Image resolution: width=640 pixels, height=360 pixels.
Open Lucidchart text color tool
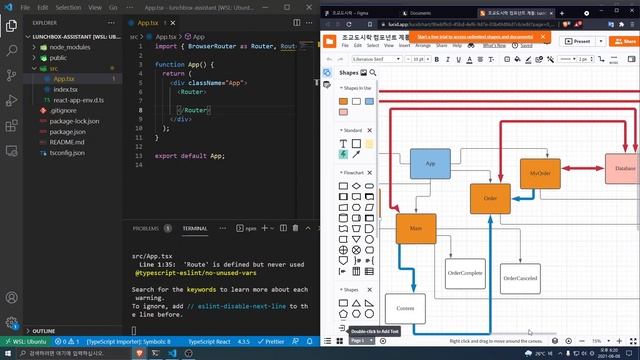[469, 60]
